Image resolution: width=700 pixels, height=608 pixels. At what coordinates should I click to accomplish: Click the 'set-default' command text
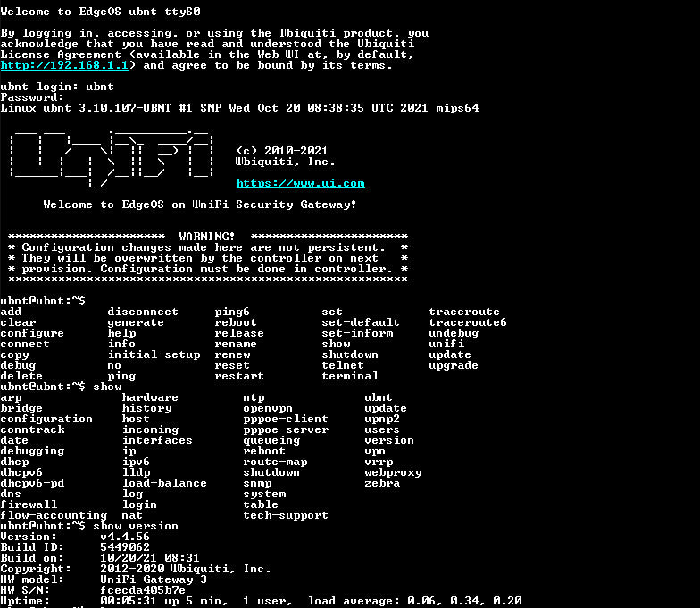point(361,322)
